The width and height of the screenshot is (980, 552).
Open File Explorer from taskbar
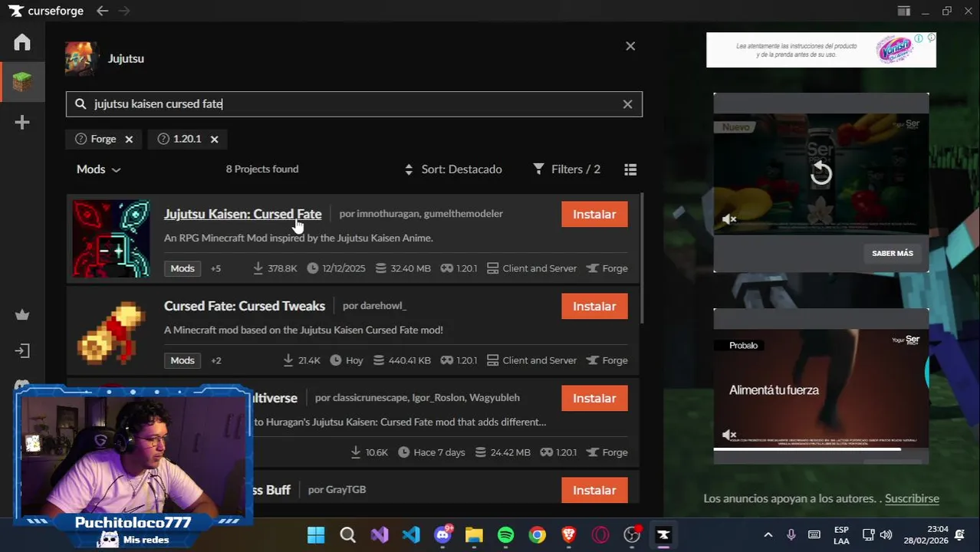coord(474,534)
